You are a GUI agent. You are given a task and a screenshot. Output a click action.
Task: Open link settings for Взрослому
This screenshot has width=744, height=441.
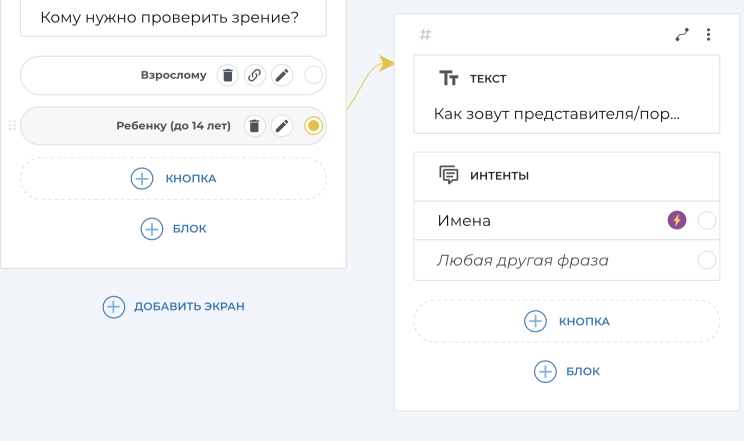[x=255, y=75]
